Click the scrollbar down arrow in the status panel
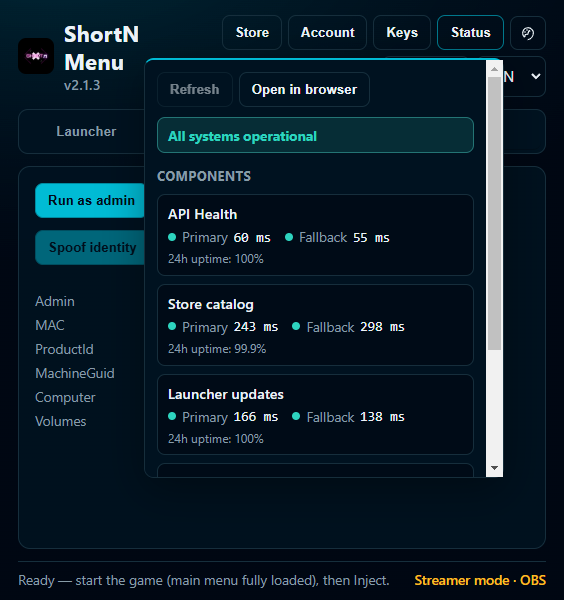The height and width of the screenshot is (600, 564). tap(494, 468)
